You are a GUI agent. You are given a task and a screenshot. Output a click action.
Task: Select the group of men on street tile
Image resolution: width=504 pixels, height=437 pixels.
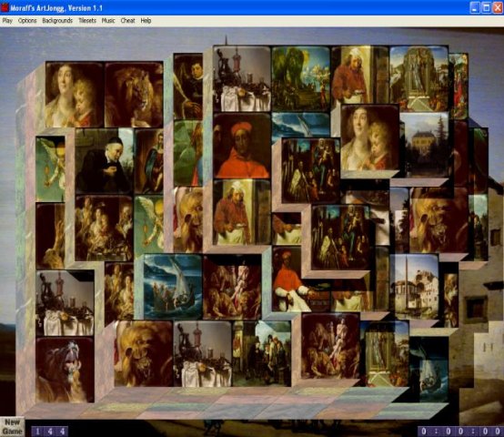pos(262,353)
